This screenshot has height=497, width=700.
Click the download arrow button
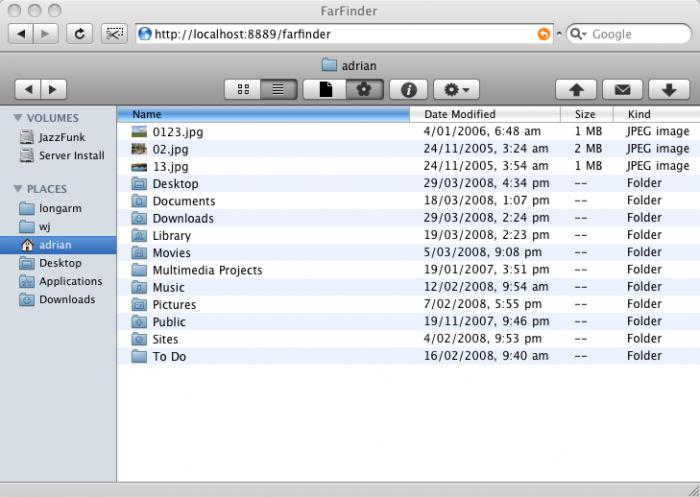point(669,90)
